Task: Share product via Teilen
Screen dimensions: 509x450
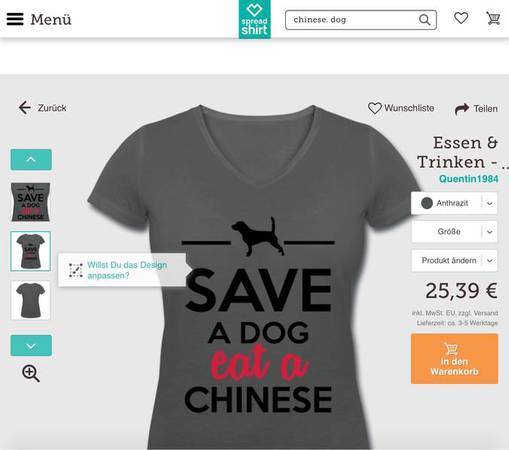Action: click(x=476, y=109)
